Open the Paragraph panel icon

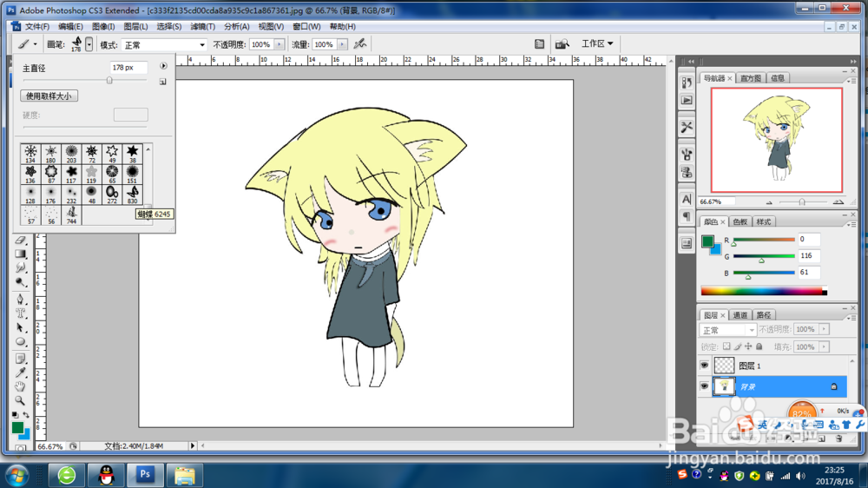[x=687, y=216]
